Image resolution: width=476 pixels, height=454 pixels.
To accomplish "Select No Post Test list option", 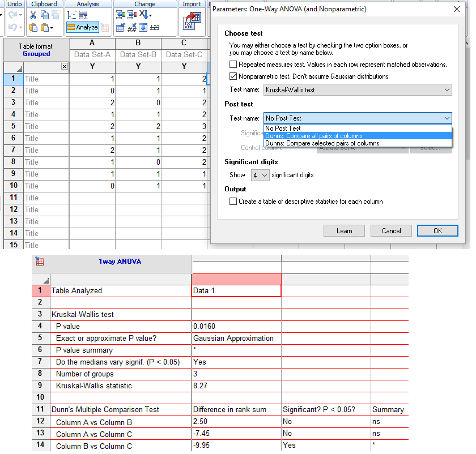I will [358, 129].
